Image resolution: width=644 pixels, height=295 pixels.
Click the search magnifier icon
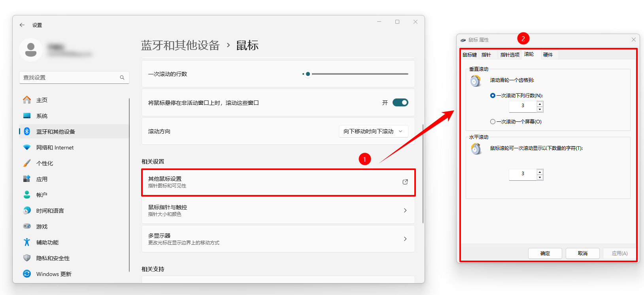(122, 78)
